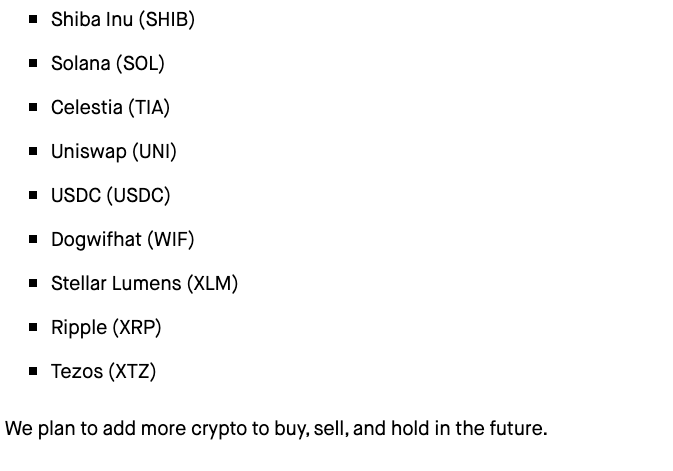Click the Celestia (TIA) list item
The width and height of the screenshot is (673, 471).
click(110, 107)
